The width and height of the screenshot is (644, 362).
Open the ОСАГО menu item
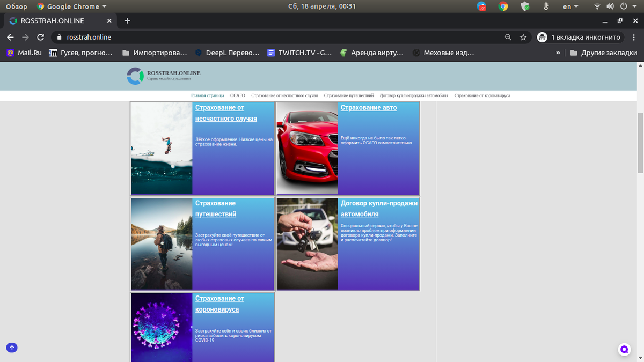pyautogui.click(x=238, y=95)
